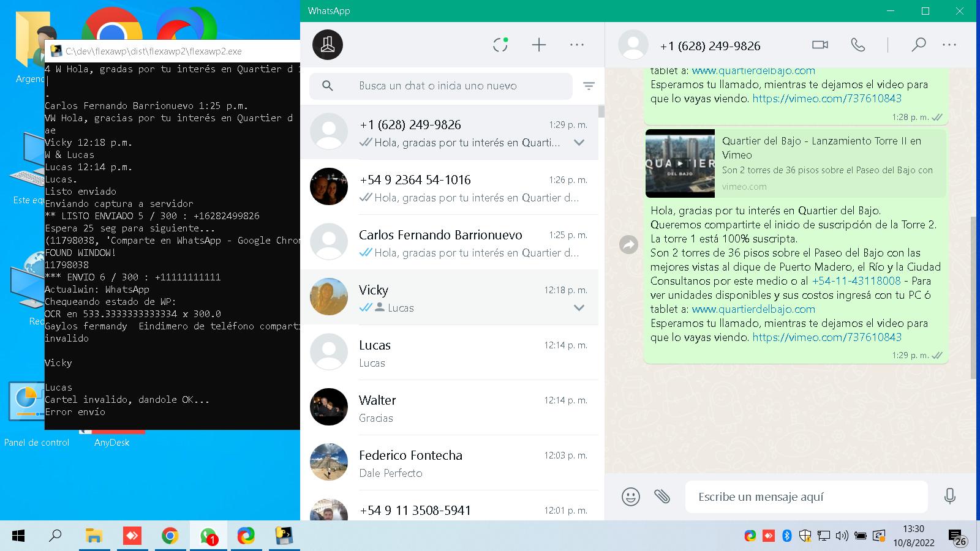Expand options chevron on Vicky chat
980x551 pixels.
(579, 308)
